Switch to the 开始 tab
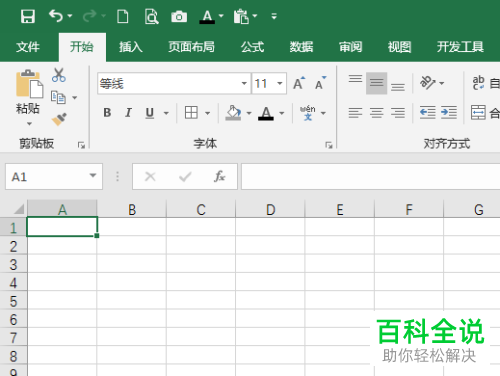Screen dimensions: 500x376 (x=82, y=47)
